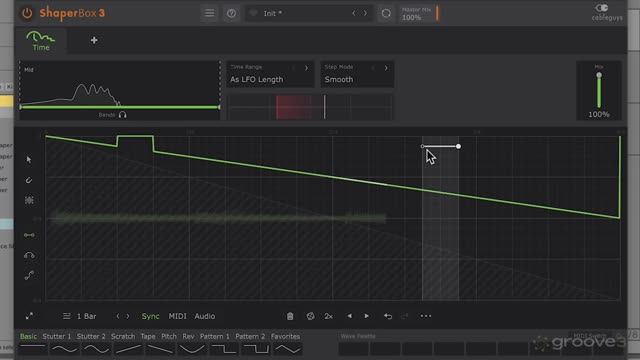Open Step Mode Smooth dropdown
Viewport: 640px width, 360px height.
[357, 74]
